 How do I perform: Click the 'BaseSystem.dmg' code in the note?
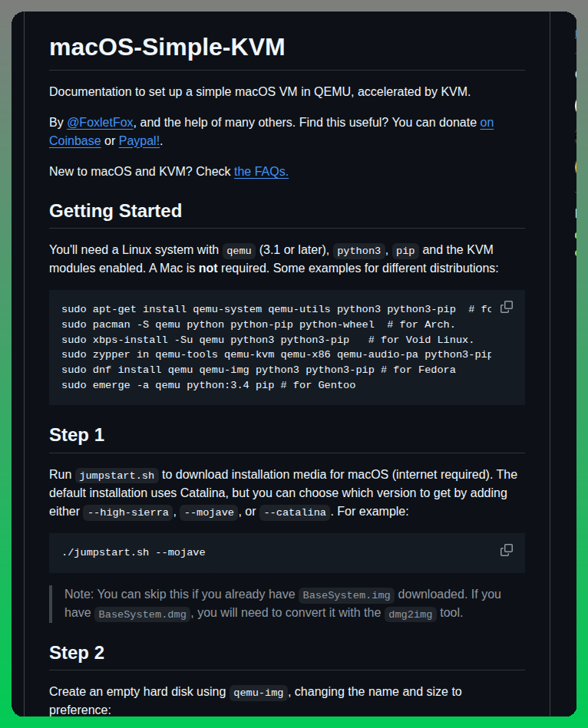click(x=143, y=614)
